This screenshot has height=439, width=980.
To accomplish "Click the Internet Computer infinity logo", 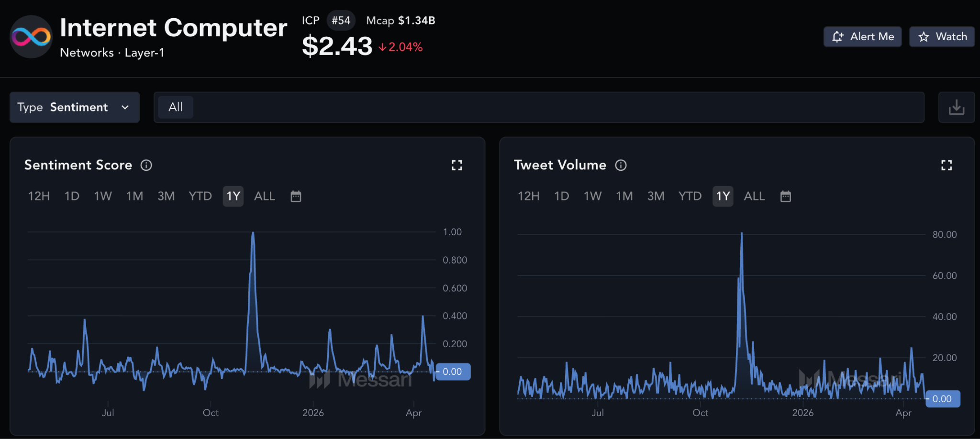I will pyautogui.click(x=31, y=37).
